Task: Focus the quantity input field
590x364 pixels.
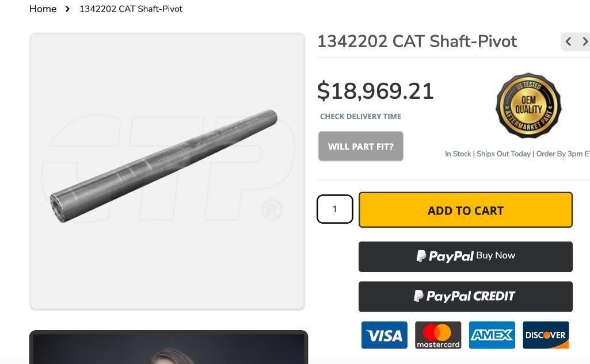Action: pyautogui.click(x=334, y=209)
